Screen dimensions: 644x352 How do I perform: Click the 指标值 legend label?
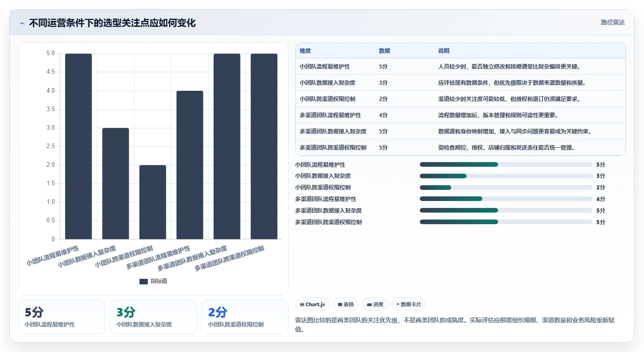(159, 281)
